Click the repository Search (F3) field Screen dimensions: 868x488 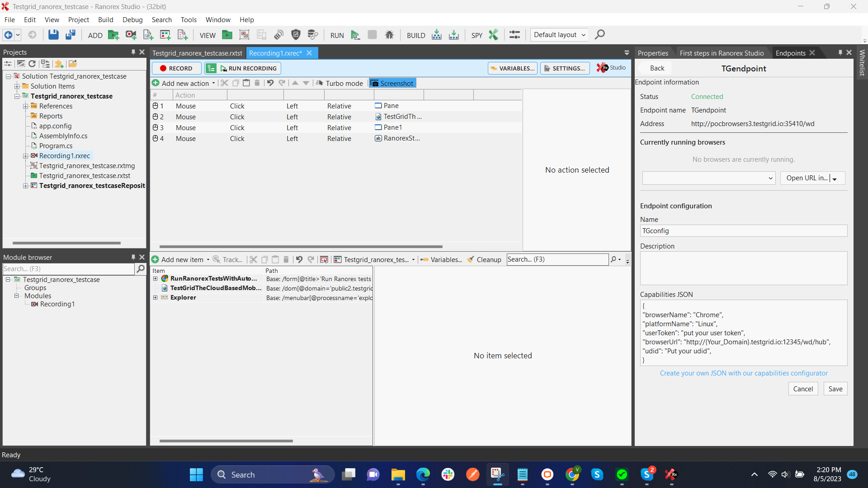[x=557, y=259]
